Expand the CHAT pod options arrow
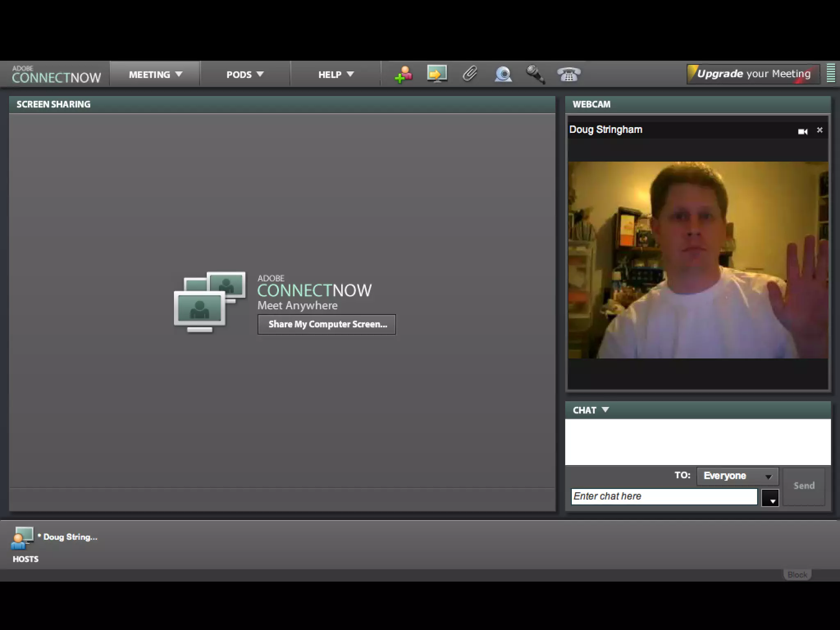Screen dimensions: 840x630 [x=605, y=410]
